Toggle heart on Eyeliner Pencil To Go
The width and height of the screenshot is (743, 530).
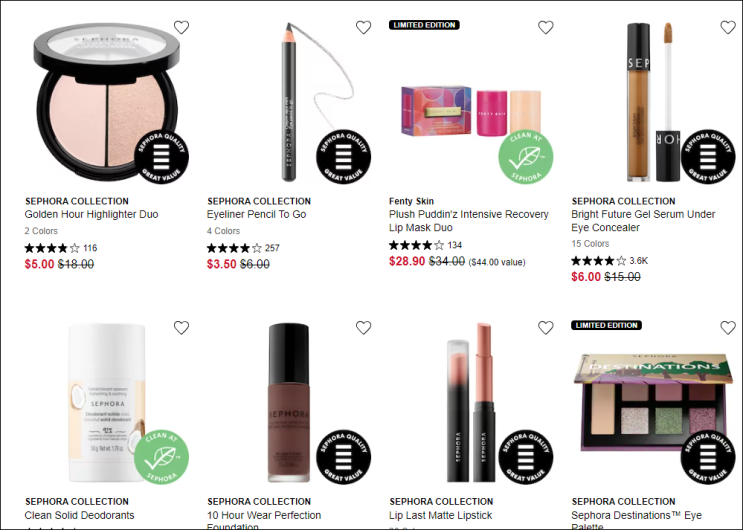[x=363, y=27]
